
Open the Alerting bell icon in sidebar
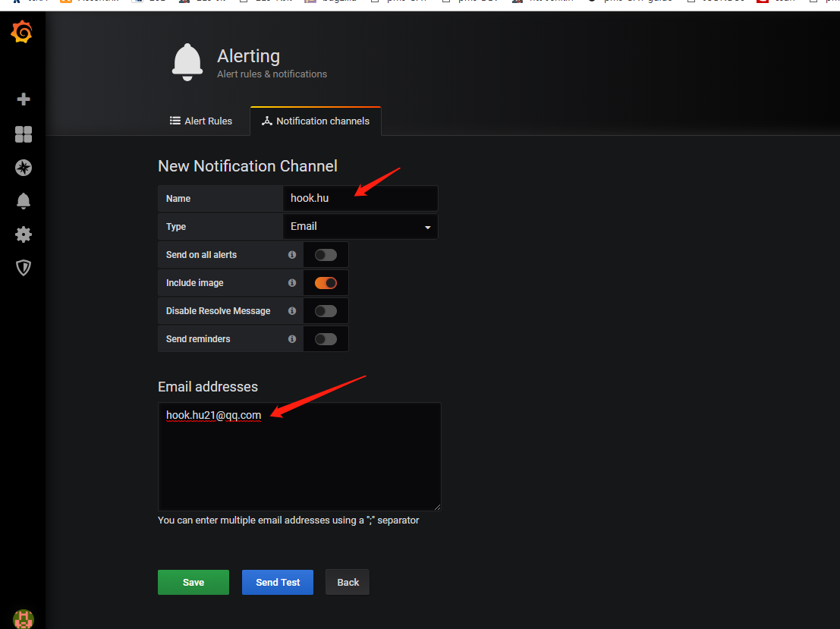pyautogui.click(x=23, y=200)
